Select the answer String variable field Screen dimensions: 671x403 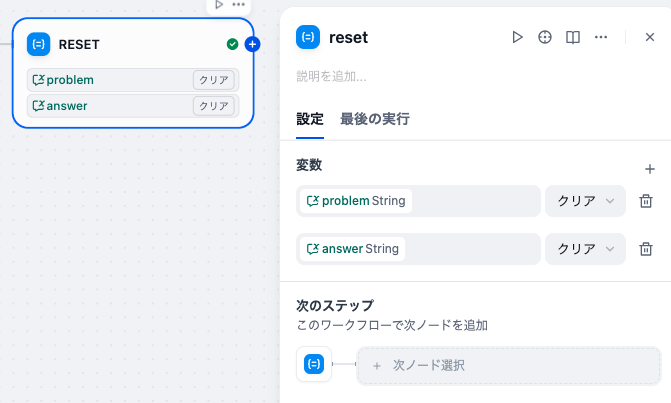418,249
